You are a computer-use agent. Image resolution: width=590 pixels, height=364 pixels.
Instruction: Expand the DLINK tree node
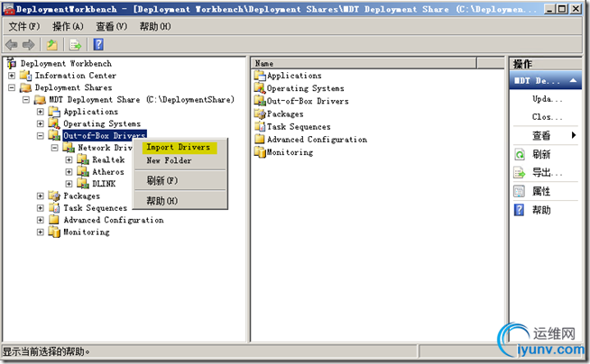[69, 184]
